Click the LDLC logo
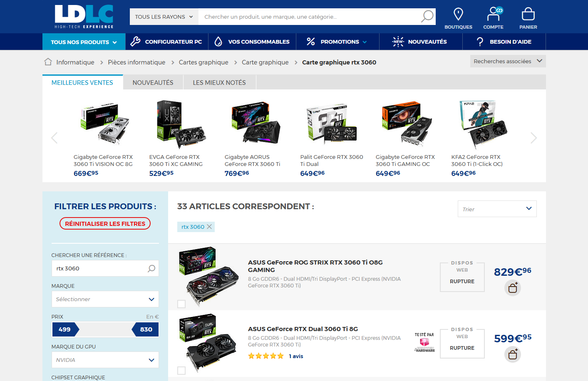The width and height of the screenshot is (588, 381). (84, 17)
